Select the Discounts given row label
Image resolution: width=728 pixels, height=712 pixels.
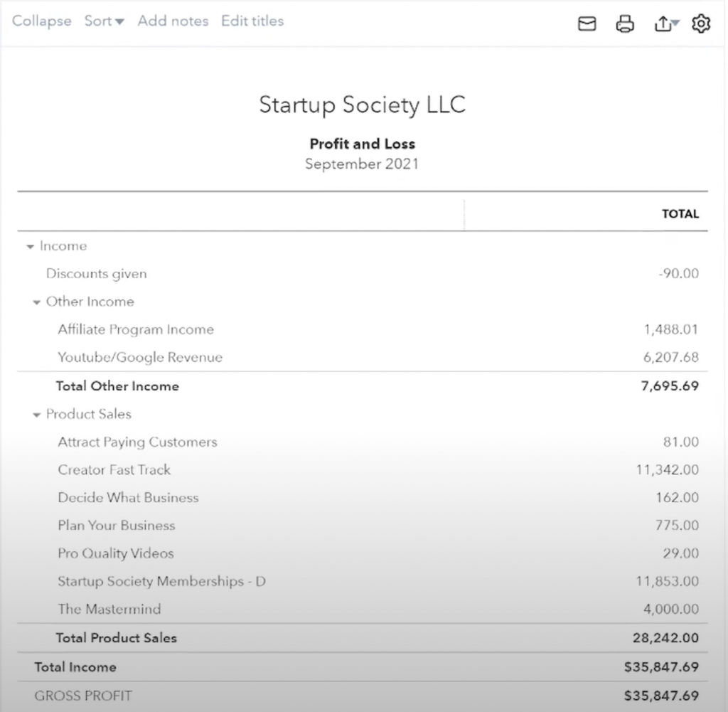click(97, 274)
